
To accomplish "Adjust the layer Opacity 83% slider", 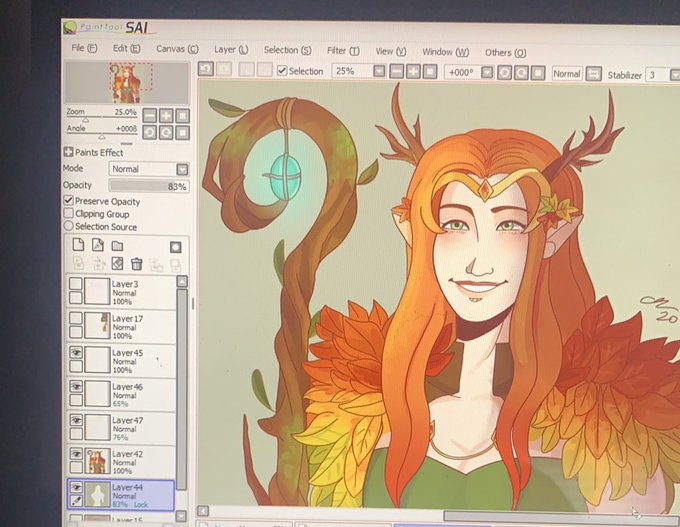I will tap(149, 186).
